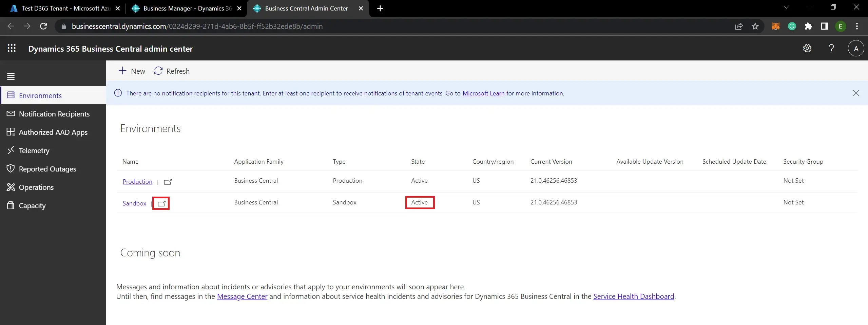Image resolution: width=868 pixels, height=325 pixels.
Task: Click the Type column header
Action: tap(339, 162)
